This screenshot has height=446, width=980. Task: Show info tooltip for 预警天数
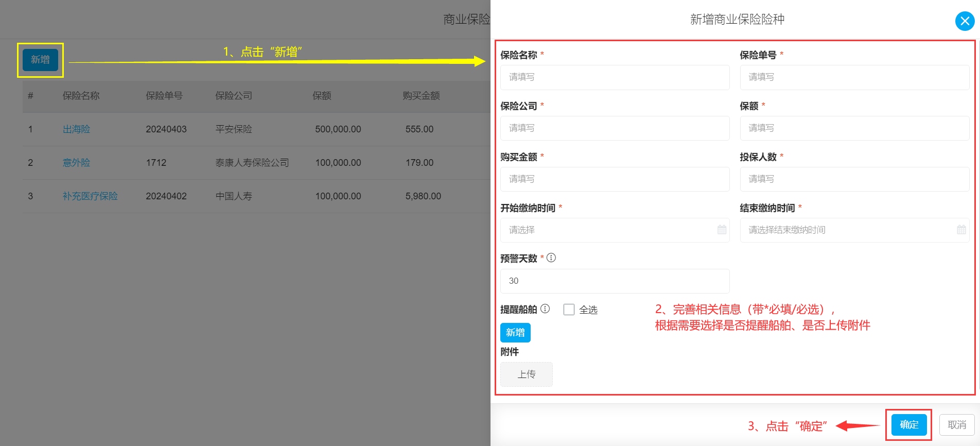pos(551,258)
